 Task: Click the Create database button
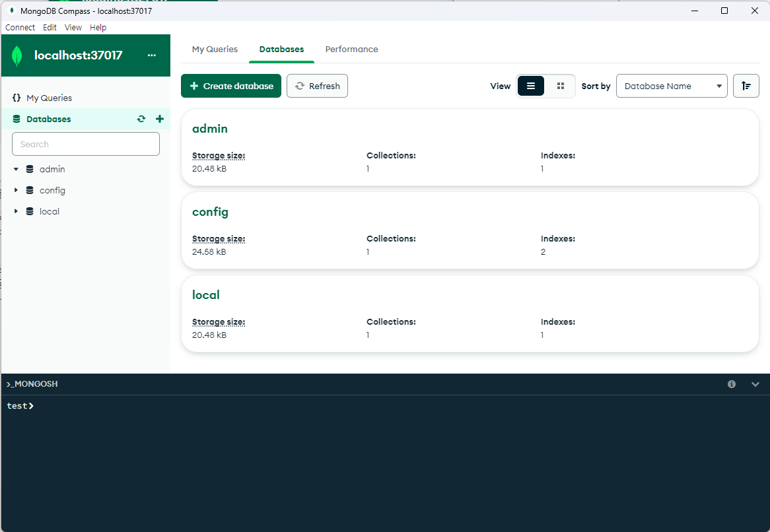231,86
